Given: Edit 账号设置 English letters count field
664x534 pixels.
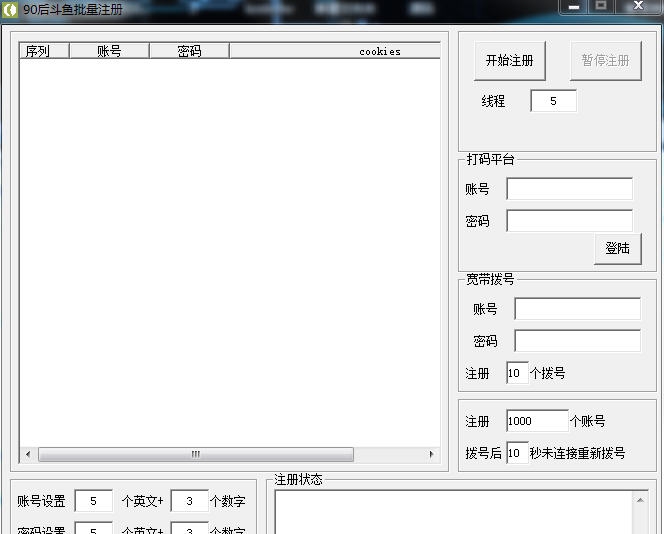Looking at the screenshot, I should tap(94, 501).
